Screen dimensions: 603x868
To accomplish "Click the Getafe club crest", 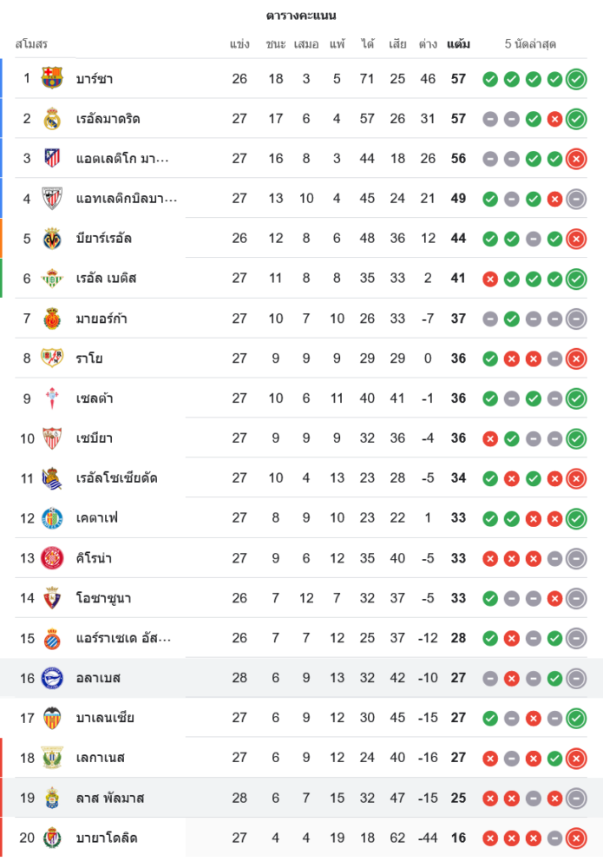I will pos(52,518).
